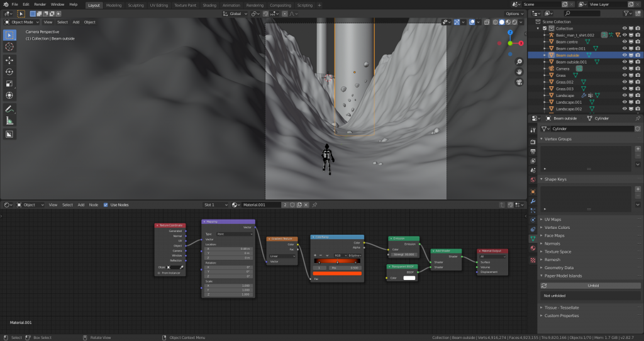The width and height of the screenshot is (644, 341).
Task: Open the File menu
Action: tap(15, 4)
